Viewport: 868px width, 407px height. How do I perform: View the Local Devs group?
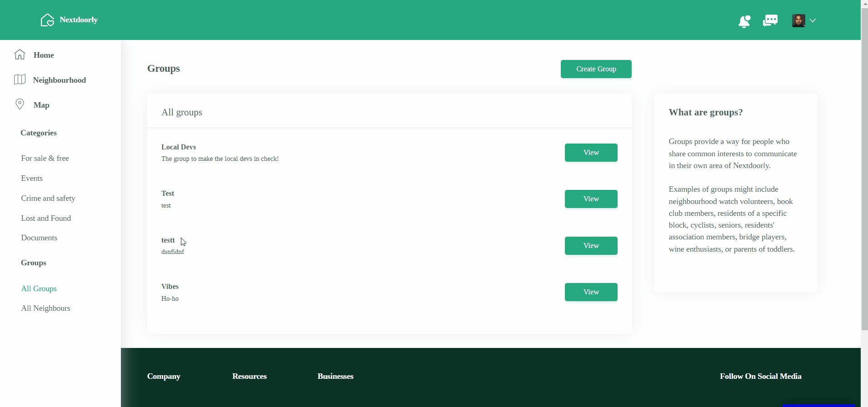tap(591, 153)
